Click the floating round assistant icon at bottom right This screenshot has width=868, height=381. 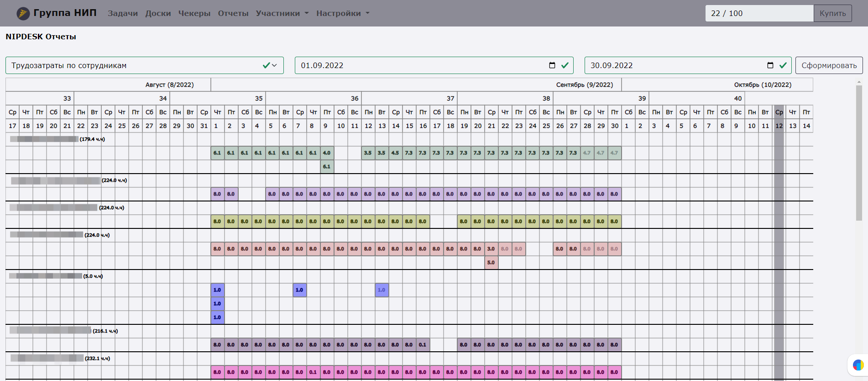[858, 365]
